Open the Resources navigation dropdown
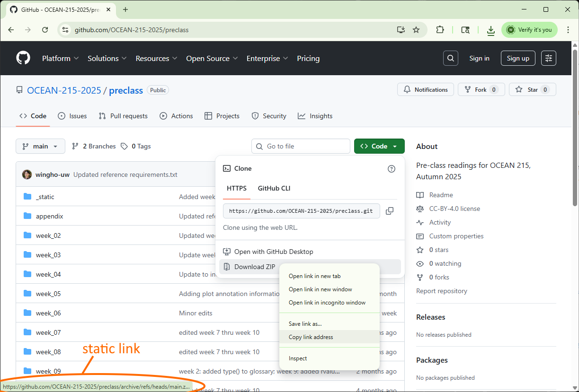The width and height of the screenshot is (579, 392). (156, 58)
